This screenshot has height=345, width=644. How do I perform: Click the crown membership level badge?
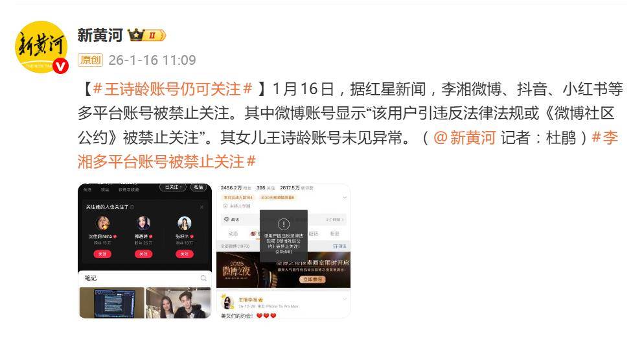coord(146,36)
